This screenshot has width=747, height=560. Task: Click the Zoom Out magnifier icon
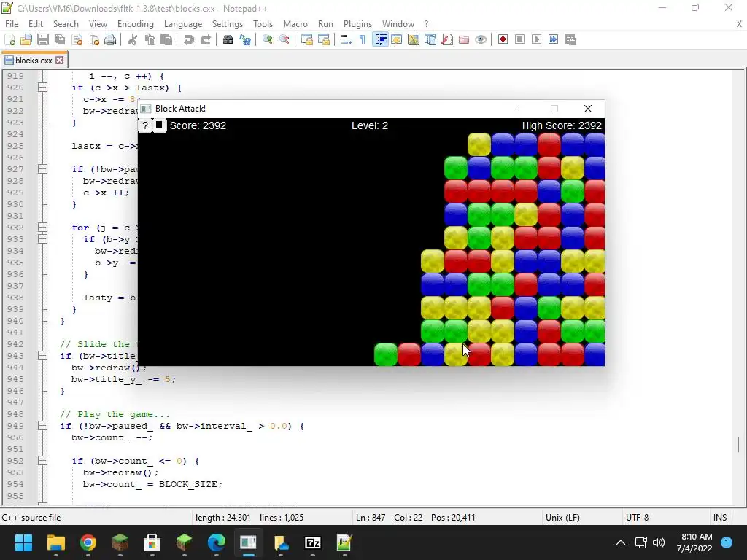(284, 39)
